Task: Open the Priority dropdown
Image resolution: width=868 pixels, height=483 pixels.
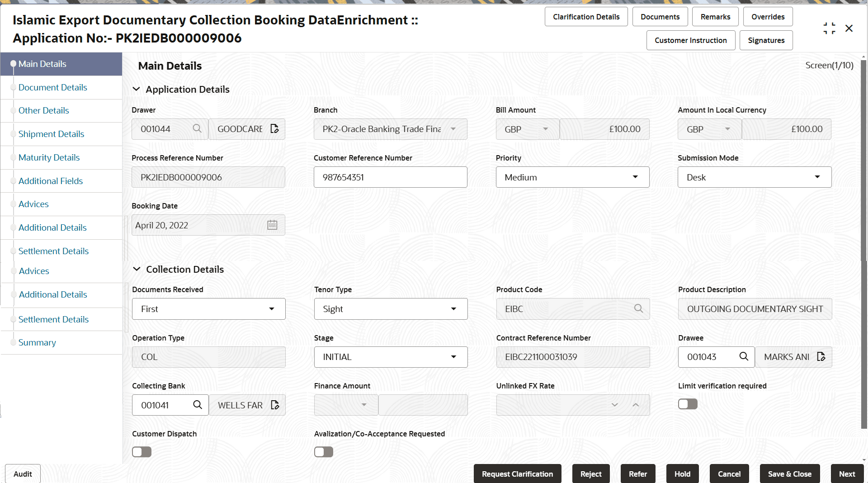Action: coord(636,177)
